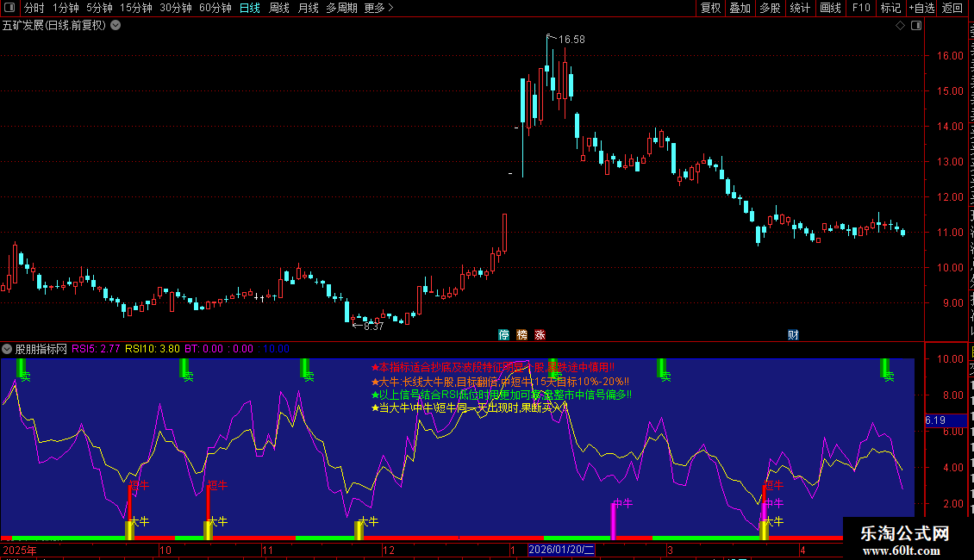
Task: Add stock via +自选 button
Action: [x=921, y=8]
